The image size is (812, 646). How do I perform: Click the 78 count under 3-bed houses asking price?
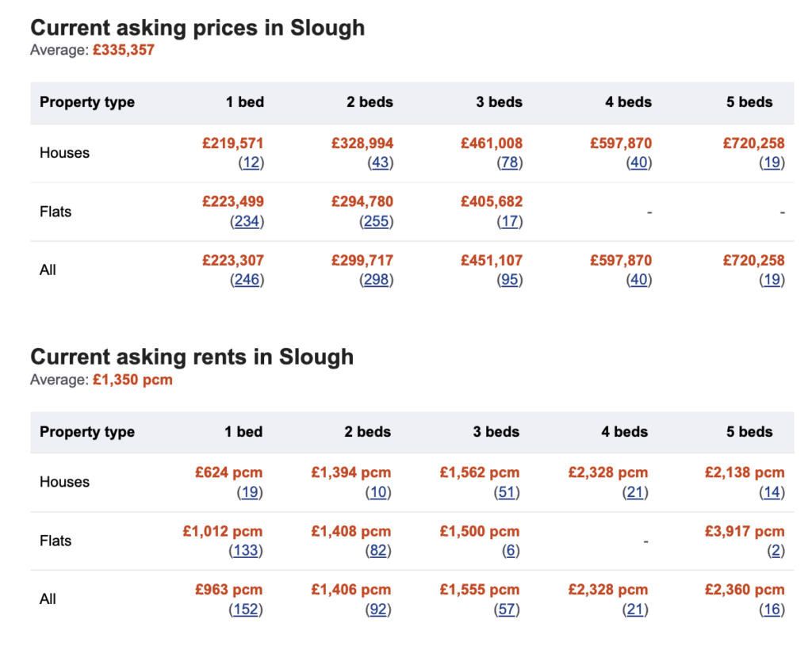pyautogui.click(x=510, y=162)
